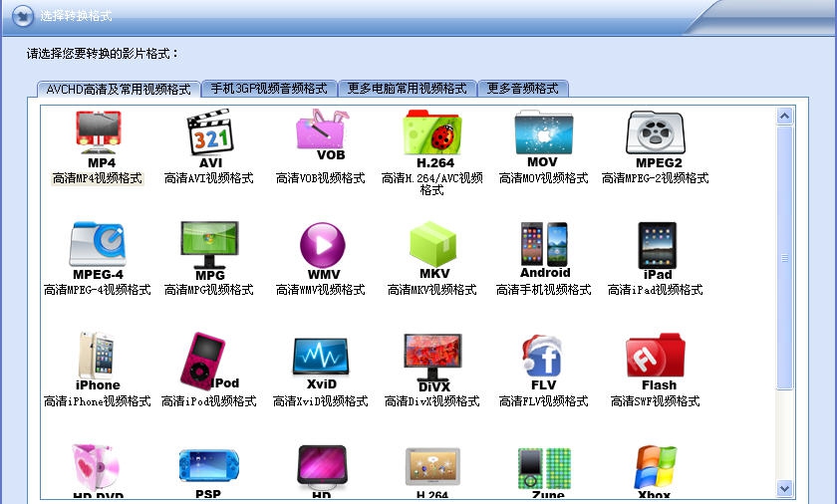Screen dimensions: 837x504
Task: Pick the Zune player icon
Action: [544, 471]
